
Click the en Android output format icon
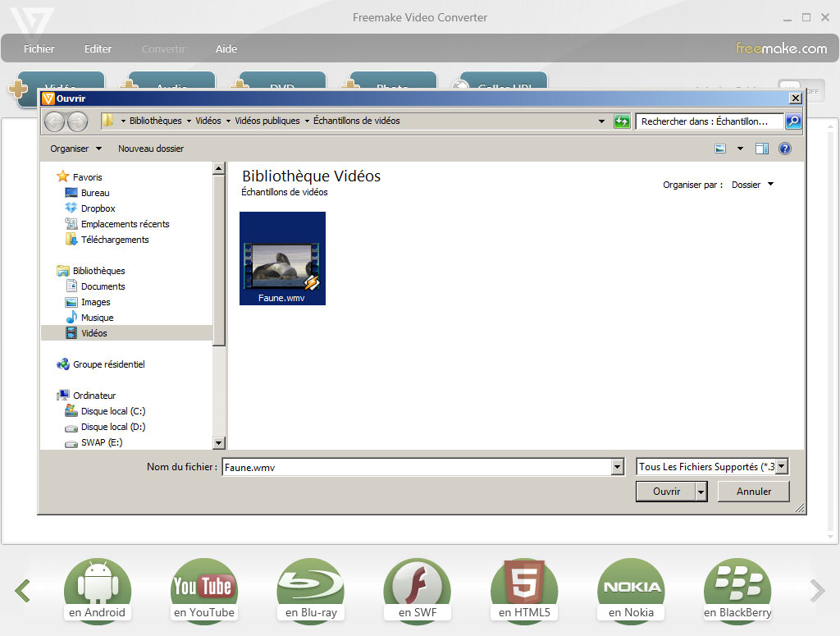(x=97, y=586)
